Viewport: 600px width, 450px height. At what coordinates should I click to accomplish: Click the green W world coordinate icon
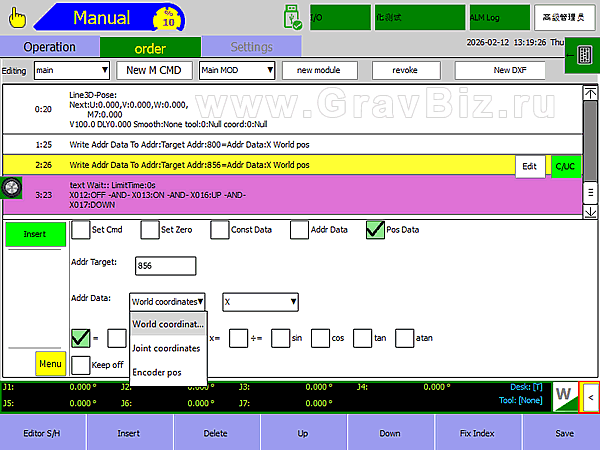click(x=564, y=398)
